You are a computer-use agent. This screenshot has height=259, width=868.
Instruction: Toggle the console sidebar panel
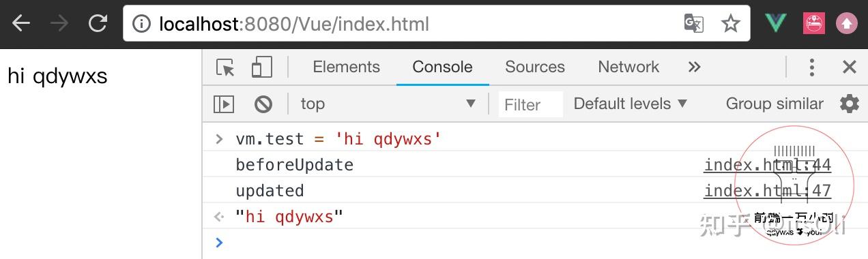pos(224,104)
